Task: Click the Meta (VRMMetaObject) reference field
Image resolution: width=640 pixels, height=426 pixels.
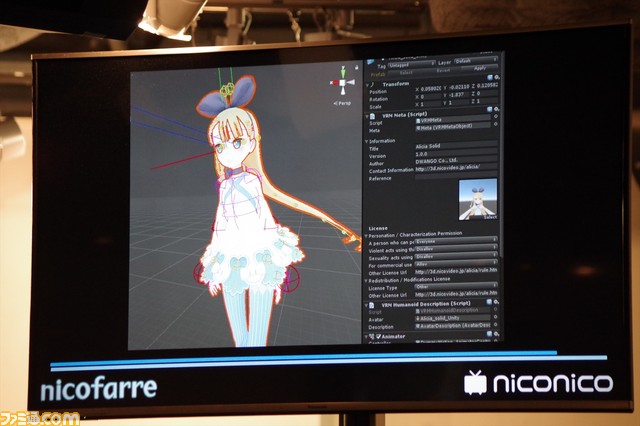Action: click(x=453, y=126)
